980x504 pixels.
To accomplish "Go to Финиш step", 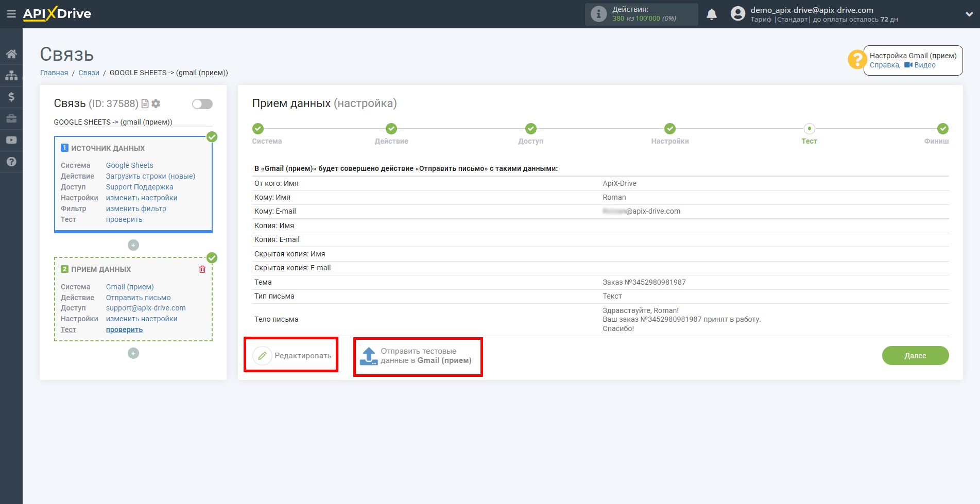I will [943, 129].
